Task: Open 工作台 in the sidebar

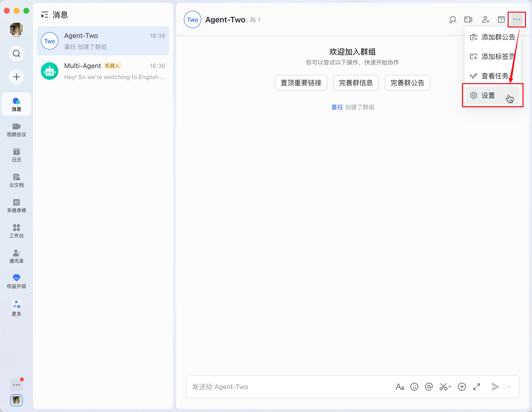Action: coord(16,232)
